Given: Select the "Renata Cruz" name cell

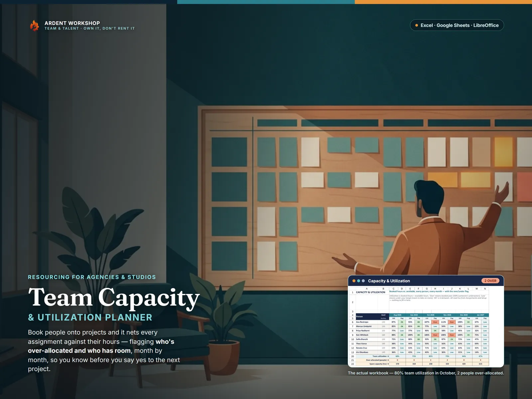Looking at the screenshot, I should click(367, 348).
